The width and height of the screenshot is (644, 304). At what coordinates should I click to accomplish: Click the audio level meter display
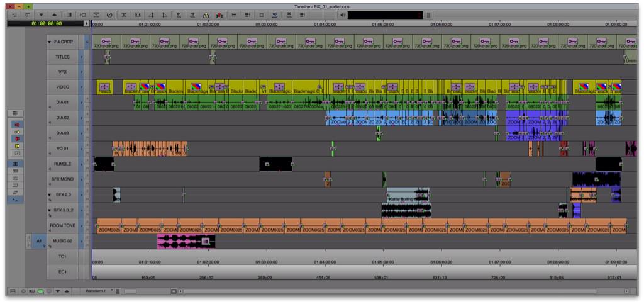point(385,14)
